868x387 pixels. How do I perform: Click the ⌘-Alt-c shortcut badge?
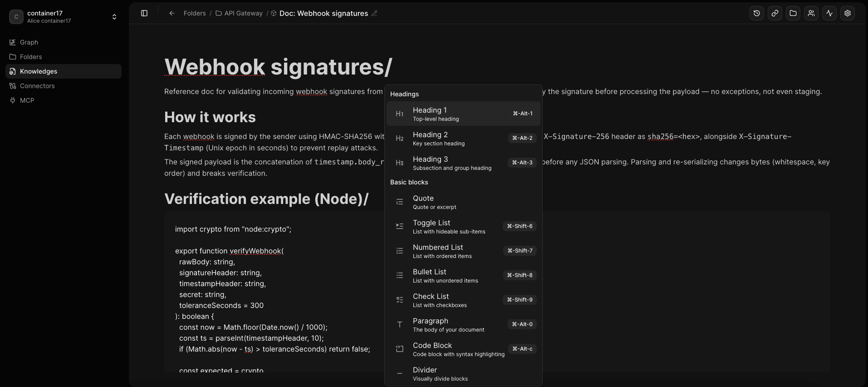click(523, 349)
